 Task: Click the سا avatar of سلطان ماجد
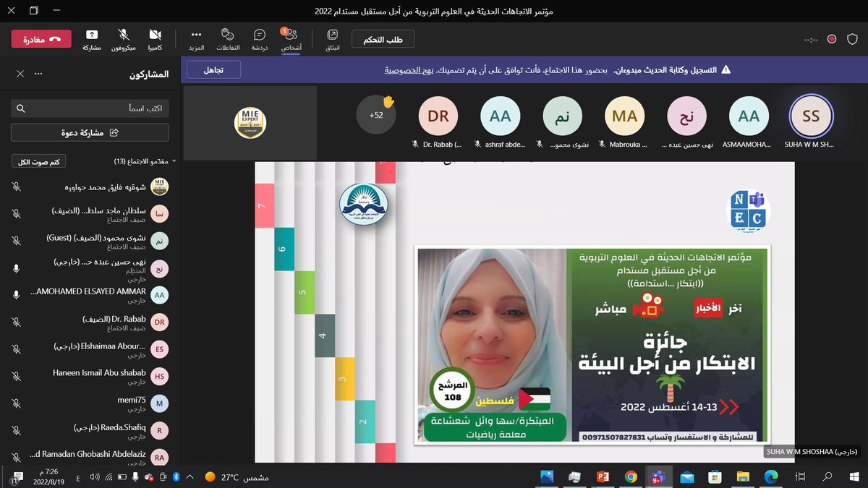159,214
